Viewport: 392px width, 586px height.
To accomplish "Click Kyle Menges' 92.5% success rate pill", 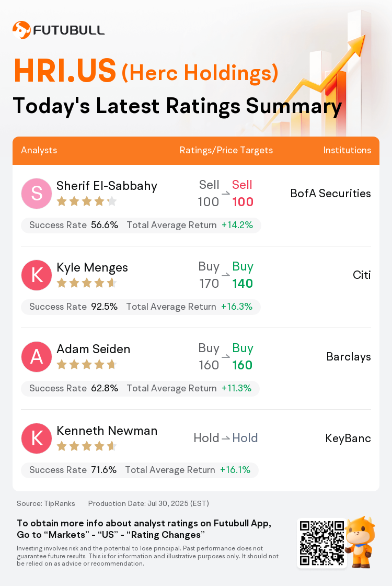I will tap(141, 307).
